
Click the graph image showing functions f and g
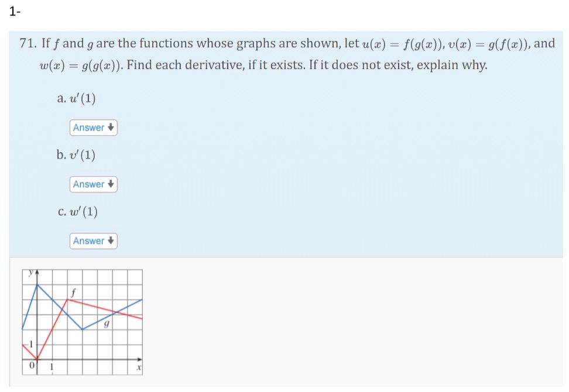(82, 322)
